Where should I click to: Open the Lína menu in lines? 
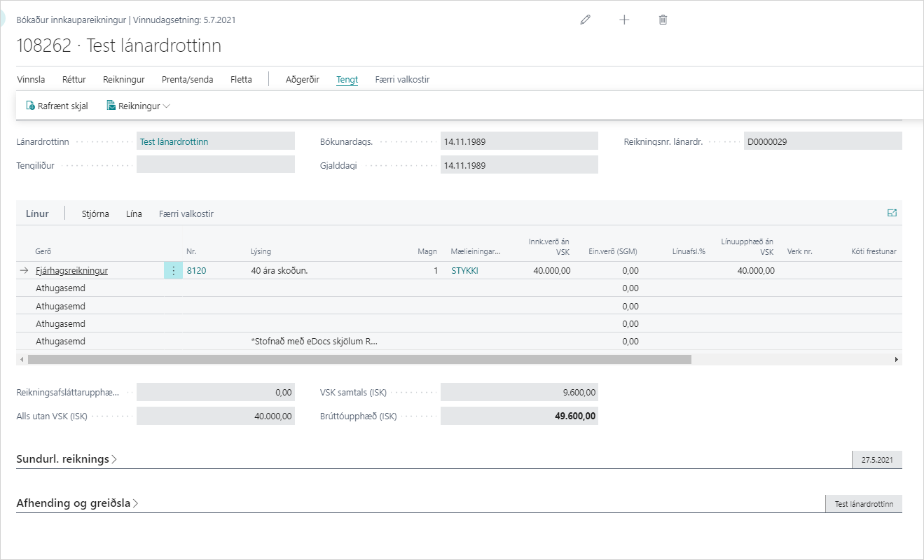[x=134, y=213]
